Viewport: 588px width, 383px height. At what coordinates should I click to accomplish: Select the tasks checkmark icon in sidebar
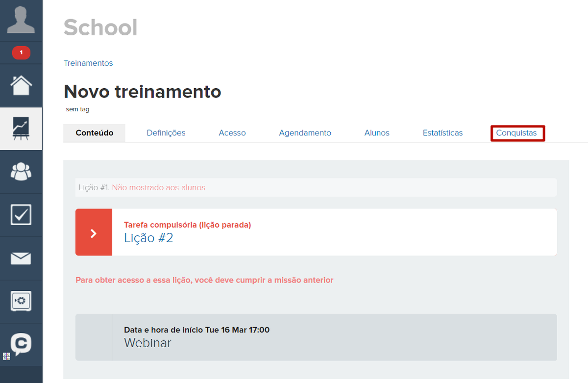pyautogui.click(x=21, y=215)
